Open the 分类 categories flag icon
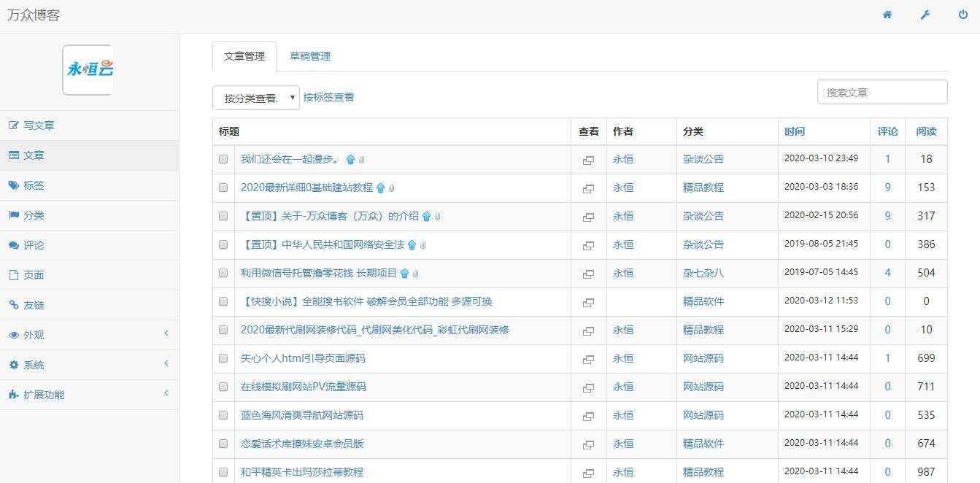The height and width of the screenshot is (483, 980). (x=14, y=215)
